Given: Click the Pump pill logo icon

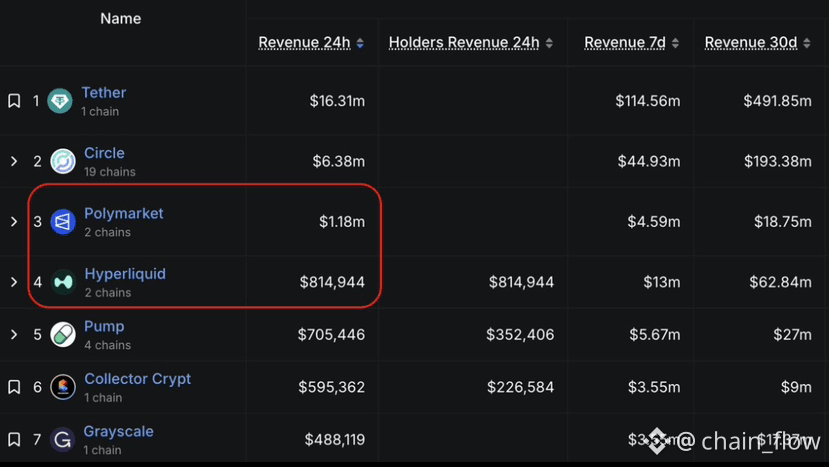Looking at the screenshot, I should [63, 334].
